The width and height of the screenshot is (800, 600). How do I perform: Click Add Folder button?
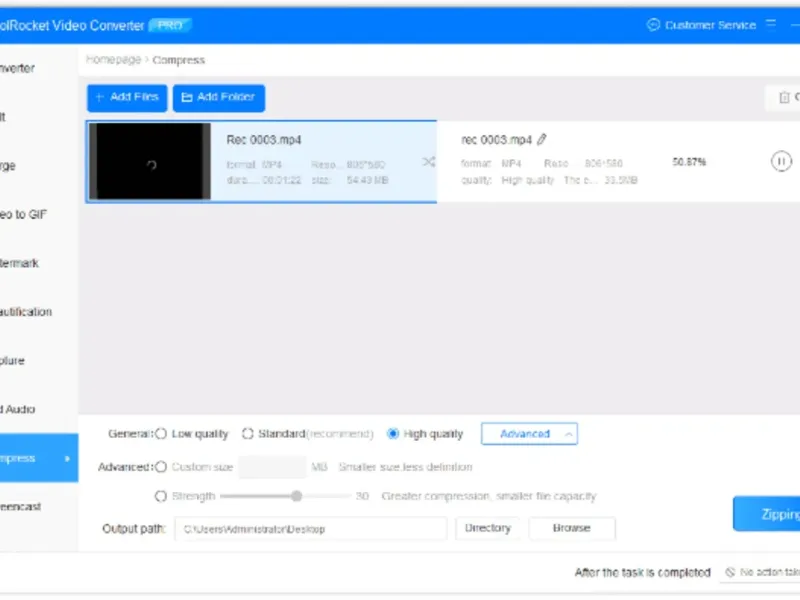(219, 97)
